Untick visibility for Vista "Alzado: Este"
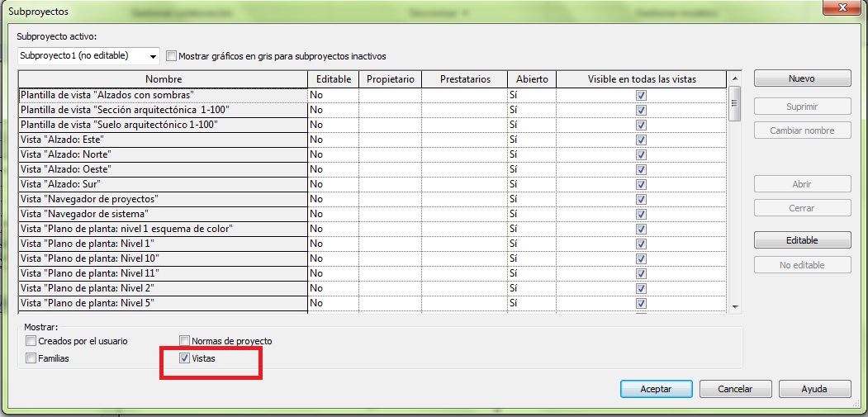 coord(641,140)
